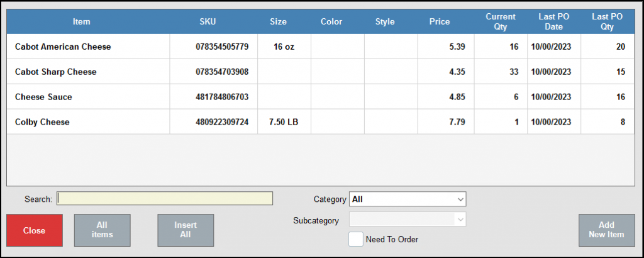Image resolution: width=644 pixels, height=258 pixels.
Task: Click current quantity 6
Action: [516, 97]
